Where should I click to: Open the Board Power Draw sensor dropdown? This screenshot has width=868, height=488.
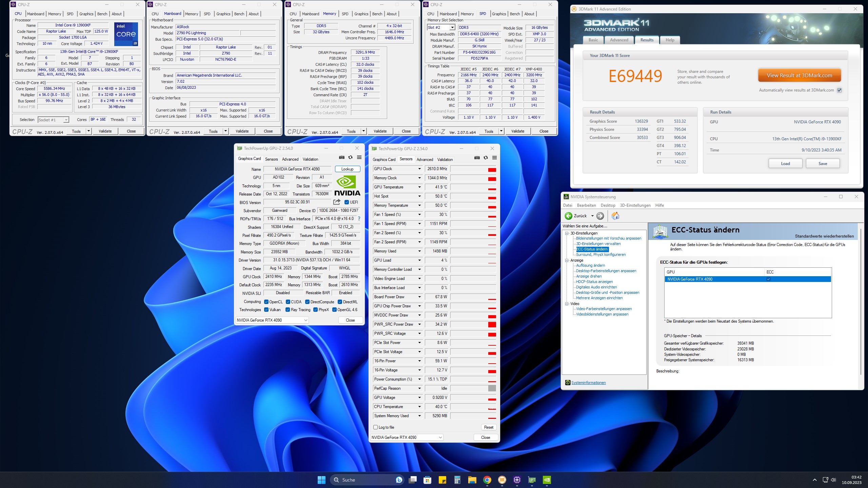pos(419,297)
